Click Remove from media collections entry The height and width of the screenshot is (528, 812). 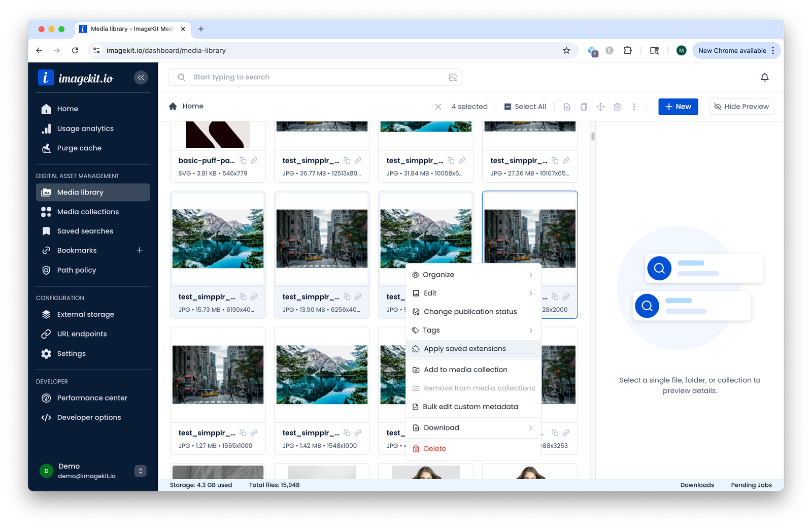[473, 388]
